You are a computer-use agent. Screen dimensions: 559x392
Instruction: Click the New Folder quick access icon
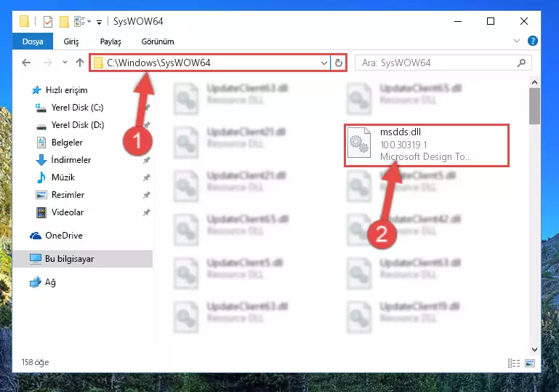click(64, 22)
